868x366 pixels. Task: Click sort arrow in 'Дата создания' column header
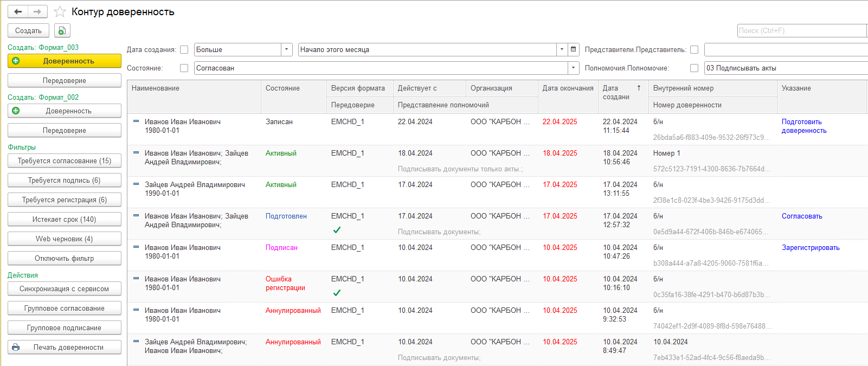639,88
